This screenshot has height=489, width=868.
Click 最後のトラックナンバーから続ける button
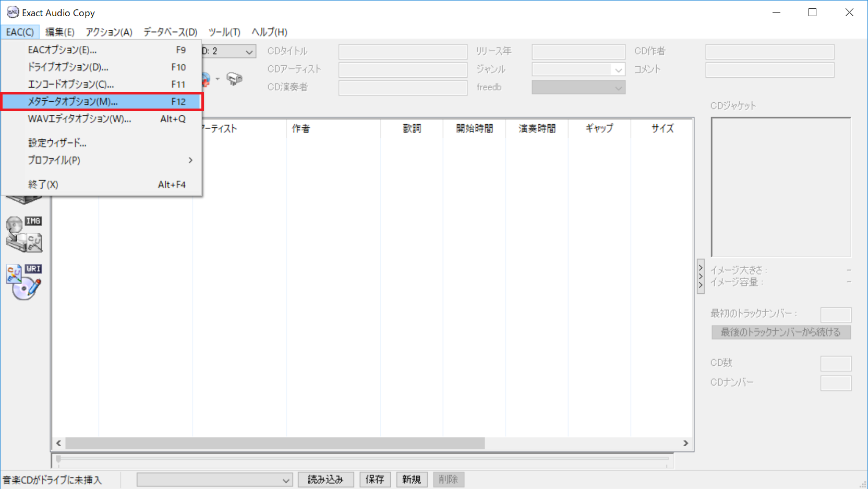(781, 332)
